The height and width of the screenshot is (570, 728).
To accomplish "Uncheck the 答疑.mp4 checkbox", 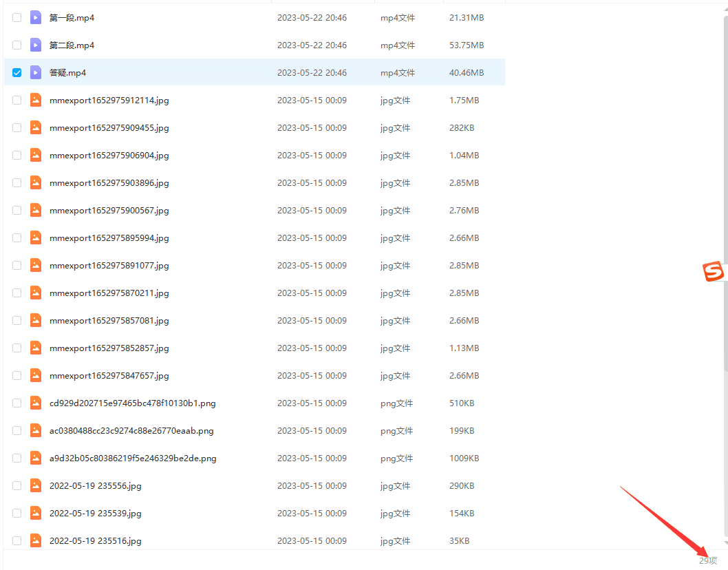I will tap(17, 73).
